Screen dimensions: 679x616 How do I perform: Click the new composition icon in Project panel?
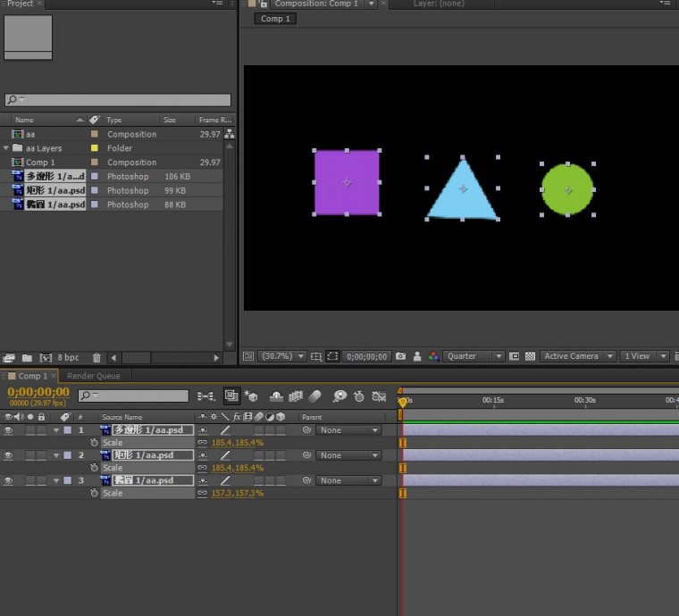(46, 358)
